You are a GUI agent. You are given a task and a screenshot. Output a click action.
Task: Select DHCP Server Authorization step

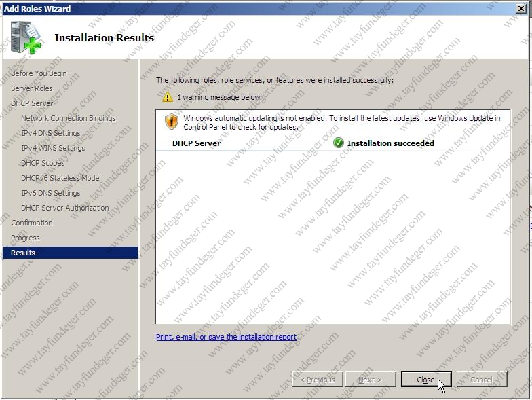[65, 208]
